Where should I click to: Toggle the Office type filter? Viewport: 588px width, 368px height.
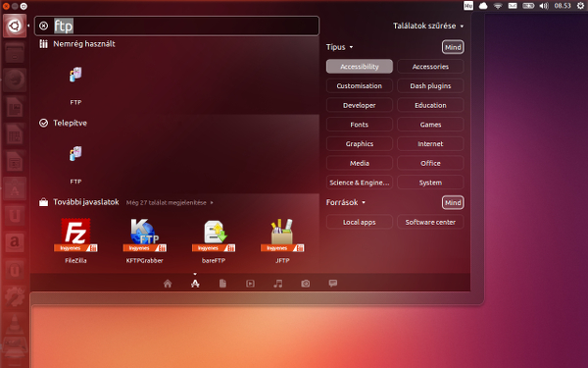point(430,163)
